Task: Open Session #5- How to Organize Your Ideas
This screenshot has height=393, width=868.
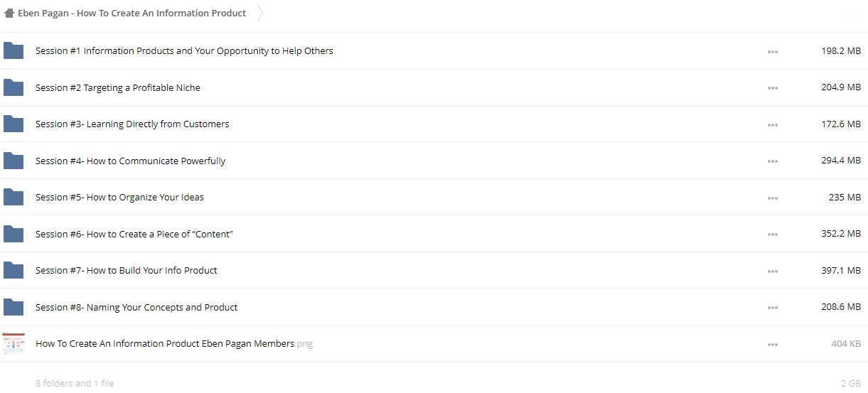Action: click(x=119, y=198)
